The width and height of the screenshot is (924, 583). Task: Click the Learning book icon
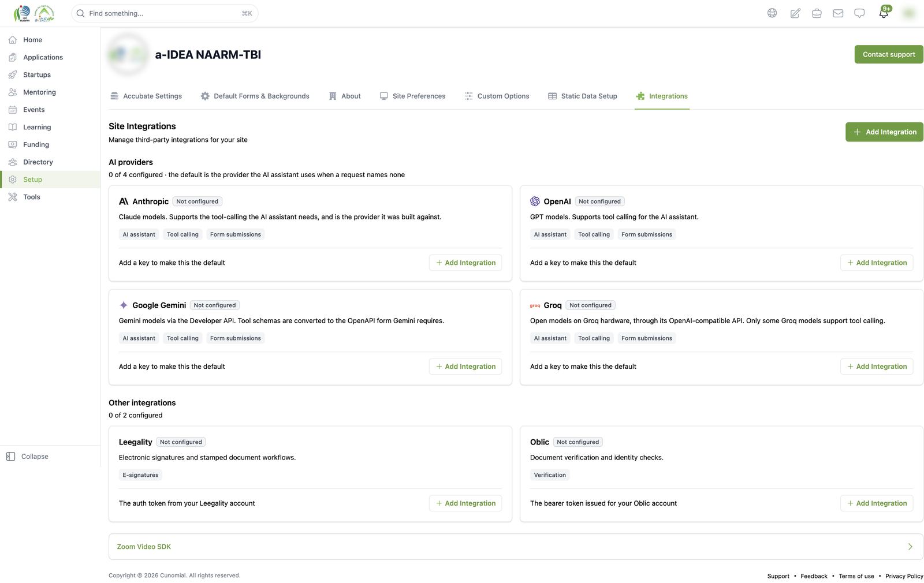pos(13,127)
